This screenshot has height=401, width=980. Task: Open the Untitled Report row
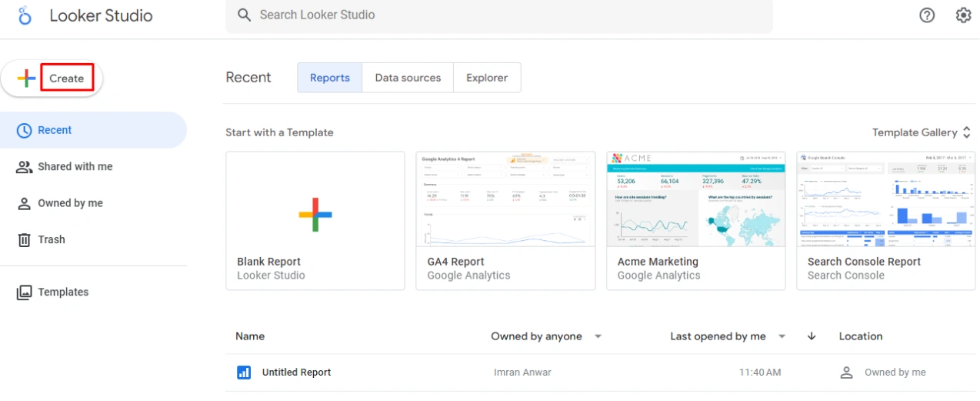(x=601, y=373)
